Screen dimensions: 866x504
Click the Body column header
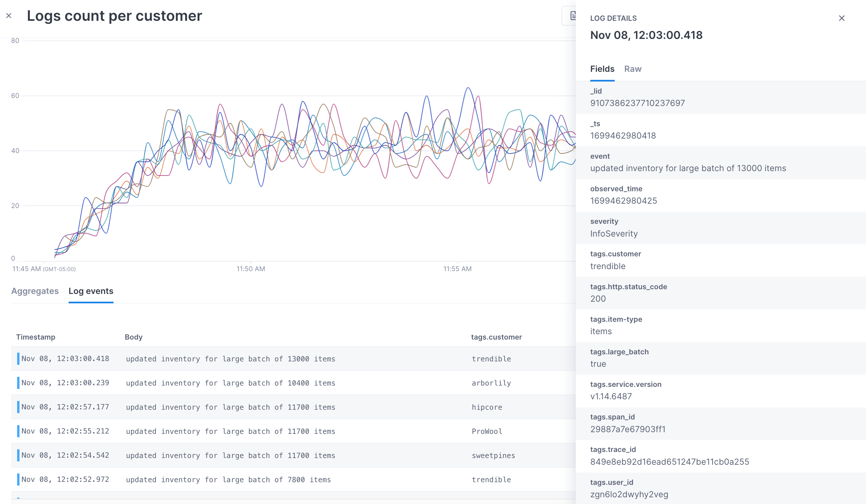[x=133, y=337]
